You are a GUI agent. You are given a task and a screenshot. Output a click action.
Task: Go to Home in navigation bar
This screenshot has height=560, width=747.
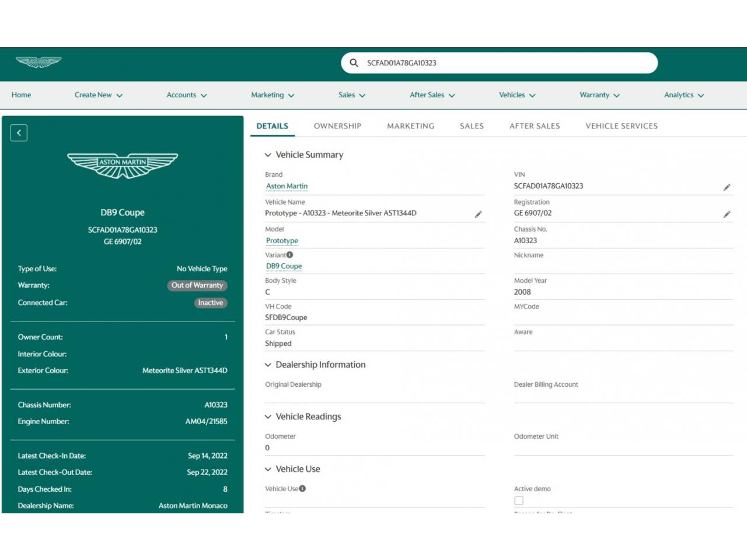coord(21,95)
